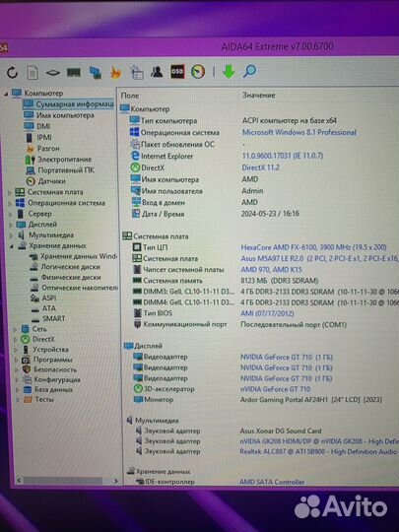Collapse the Компьютер tree node arrow
This screenshot has height=532, width=399.
coord(6,94)
